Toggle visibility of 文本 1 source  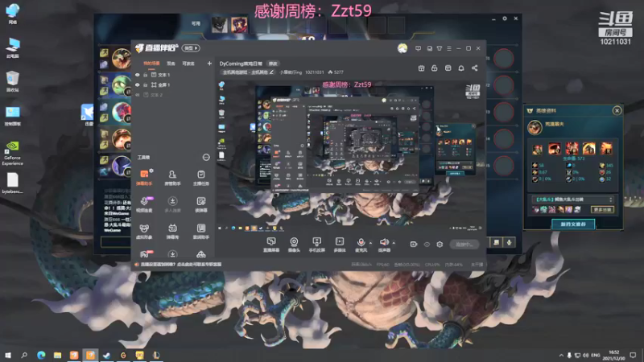click(x=138, y=75)
